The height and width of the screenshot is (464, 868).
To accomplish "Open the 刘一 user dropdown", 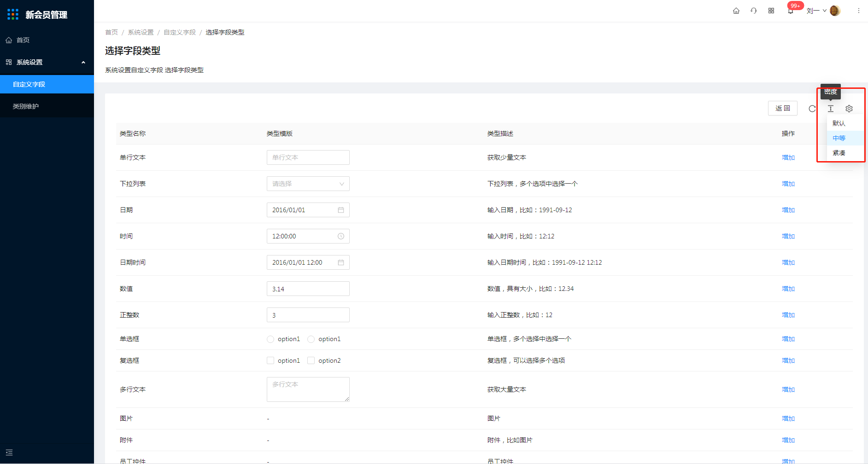I will click(x=816, y=11).
